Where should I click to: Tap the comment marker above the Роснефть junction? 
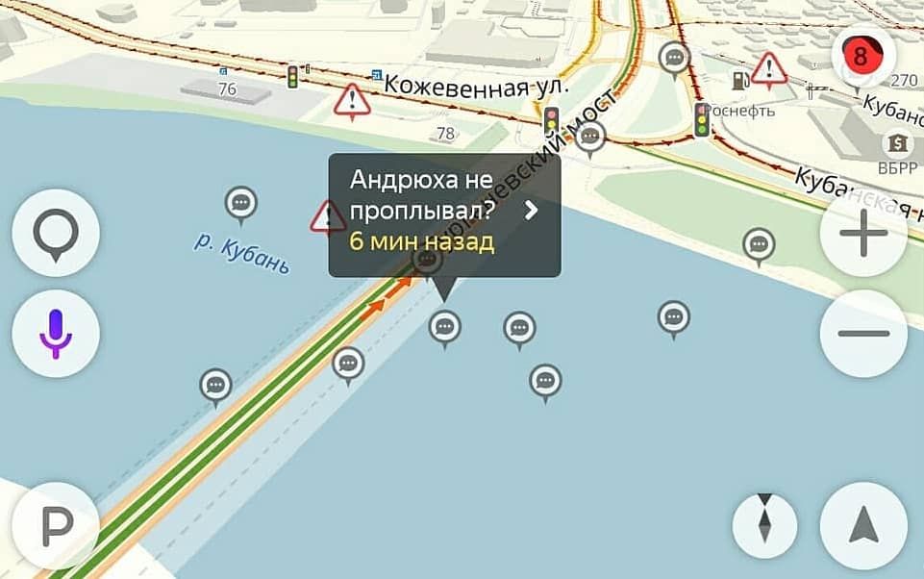[674, 59]
